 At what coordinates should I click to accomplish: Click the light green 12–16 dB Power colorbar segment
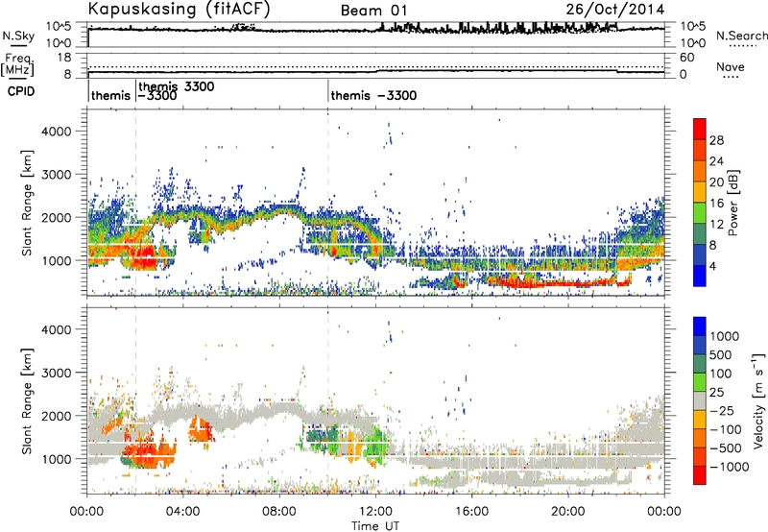click(x=700, y=212)
